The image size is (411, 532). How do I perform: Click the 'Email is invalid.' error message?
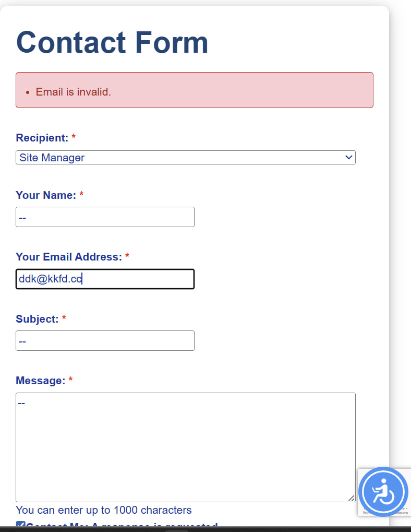pos(74,92)
